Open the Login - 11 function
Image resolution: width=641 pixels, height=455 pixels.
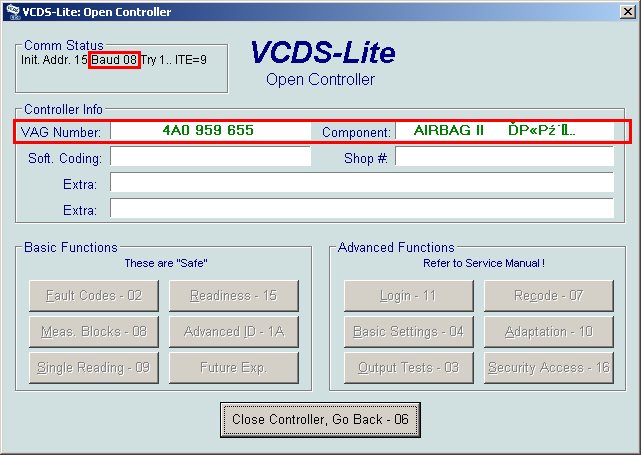409,296
